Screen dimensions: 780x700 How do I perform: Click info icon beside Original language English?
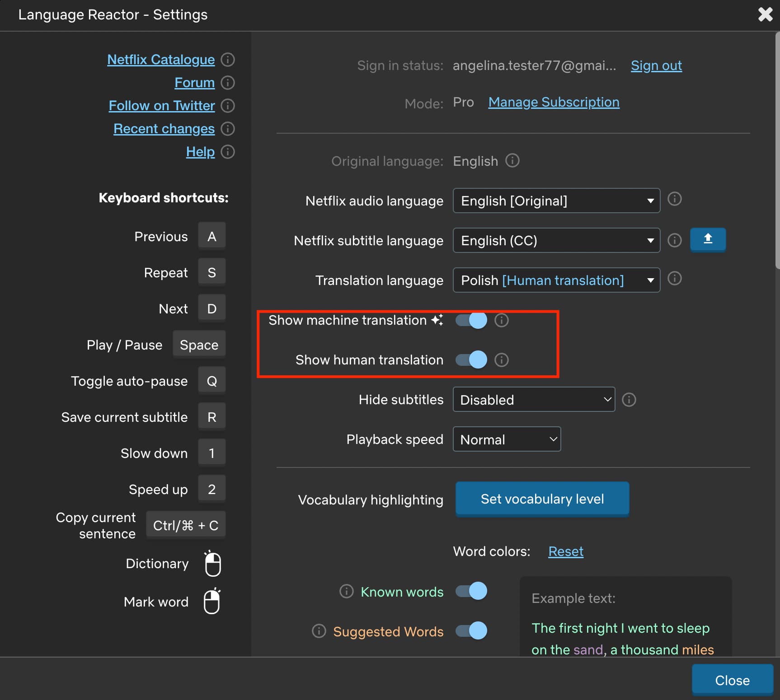pyautogui.click(x=512, y=161)
